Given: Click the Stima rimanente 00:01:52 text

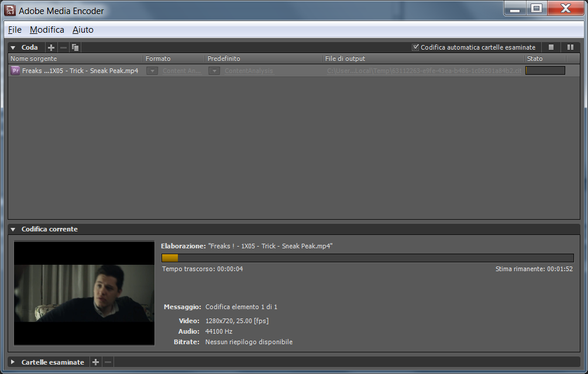Looking at the screenshot, I should coord(534,269).
